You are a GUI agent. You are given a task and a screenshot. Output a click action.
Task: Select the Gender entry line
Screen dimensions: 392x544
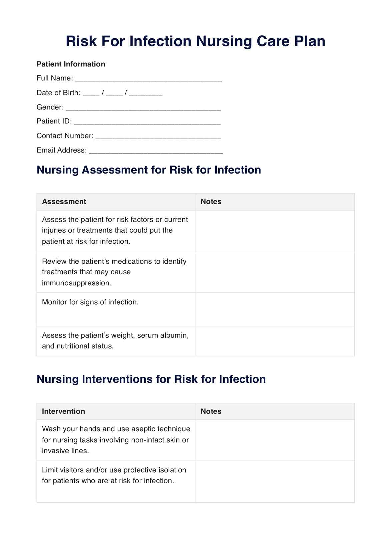click(143, 108)
